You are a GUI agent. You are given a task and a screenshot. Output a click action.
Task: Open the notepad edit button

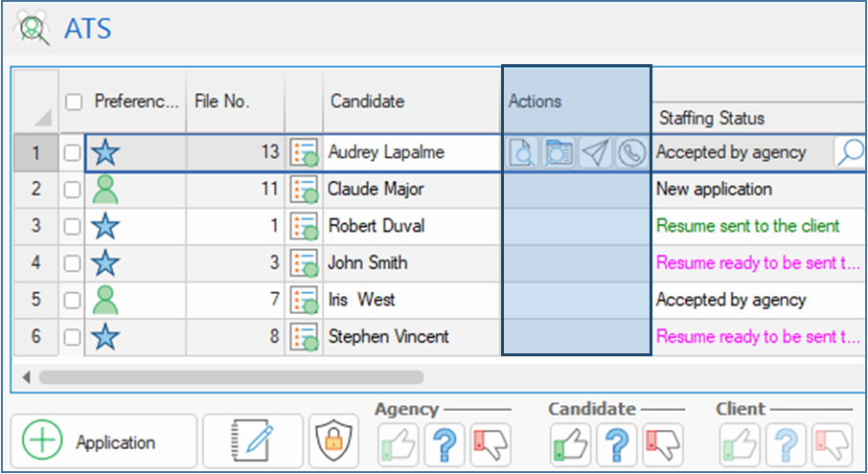click(x=253, y=441)
